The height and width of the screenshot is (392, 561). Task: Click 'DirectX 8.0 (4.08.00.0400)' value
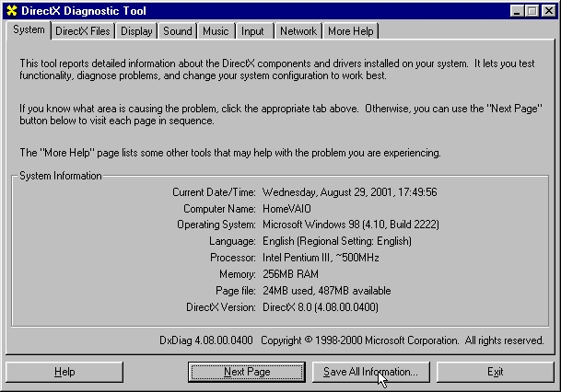(x=321, y=307)
